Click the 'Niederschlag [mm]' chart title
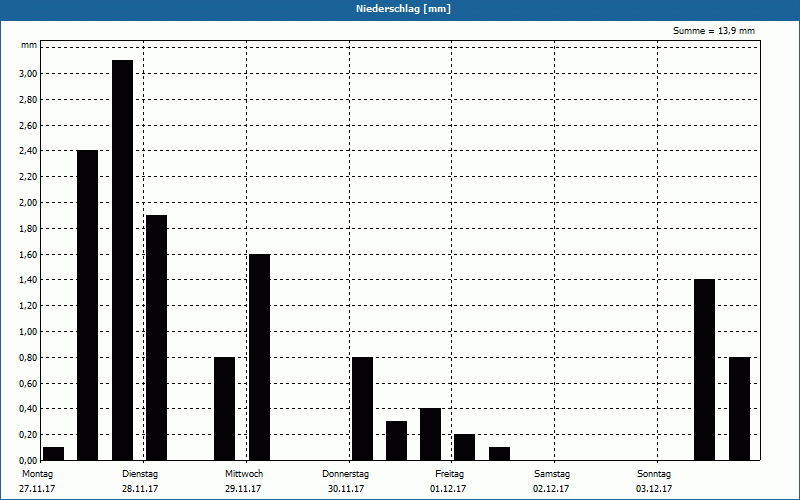This screenshot has width=800, height=500. [x=403, y=9]
